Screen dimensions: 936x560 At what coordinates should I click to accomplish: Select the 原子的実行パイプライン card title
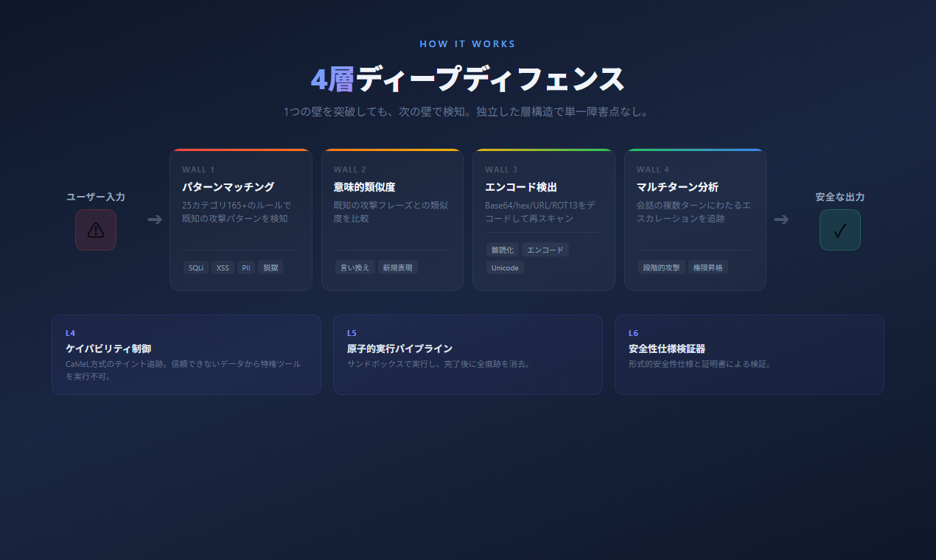click(399, 349)
